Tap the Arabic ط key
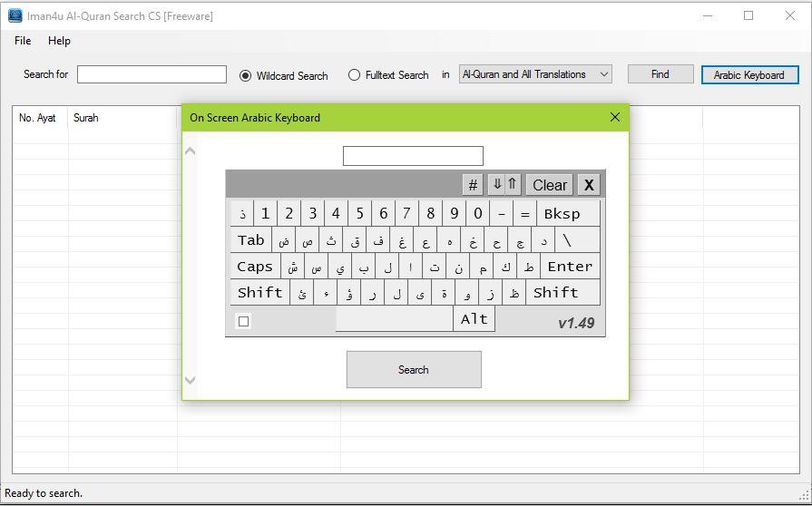Image resolution: width=812 pixels, height=506 pixels. 529,267
